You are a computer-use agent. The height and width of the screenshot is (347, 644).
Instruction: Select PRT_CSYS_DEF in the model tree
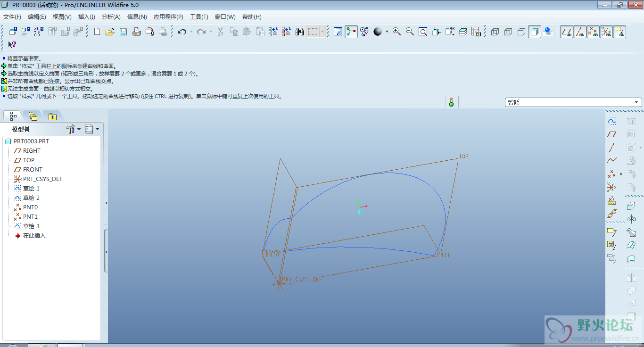pyautogui.click(x=42, y=179)
